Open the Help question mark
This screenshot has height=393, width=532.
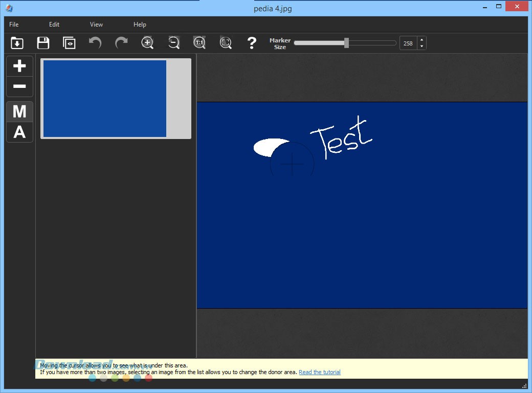tap(252, 43)
